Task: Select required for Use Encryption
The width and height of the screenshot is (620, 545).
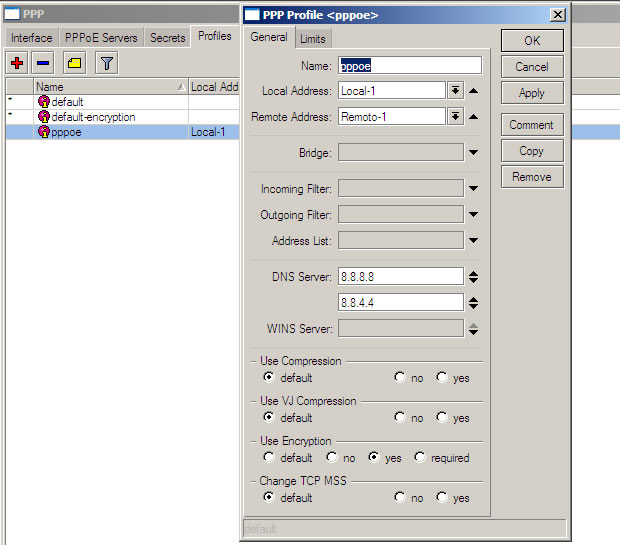Action: pos(420,457)
